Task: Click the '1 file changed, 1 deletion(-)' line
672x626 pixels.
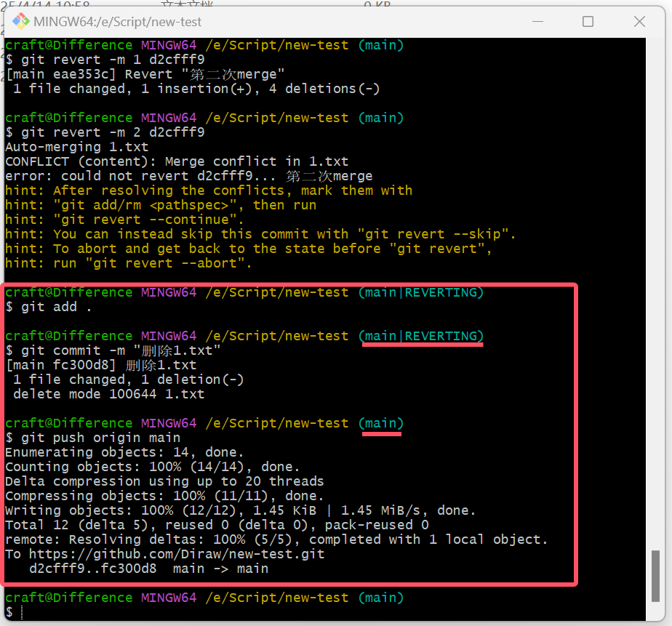Action: (x=129, y=380)
